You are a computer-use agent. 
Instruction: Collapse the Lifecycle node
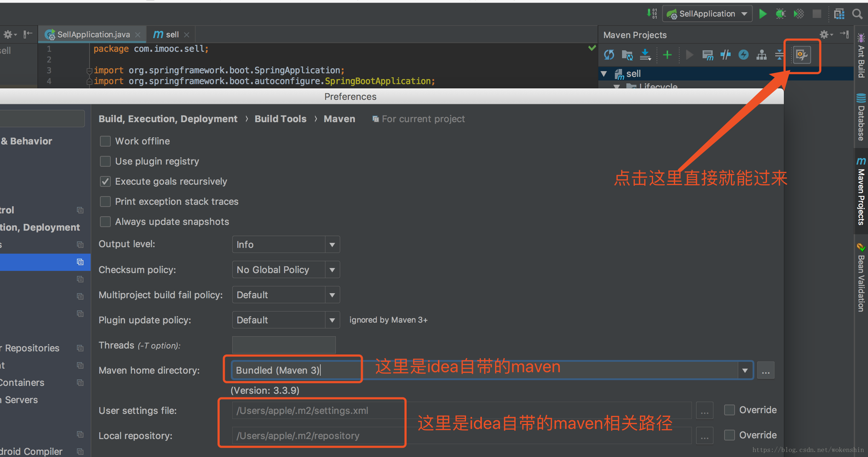tap(617, 87)
